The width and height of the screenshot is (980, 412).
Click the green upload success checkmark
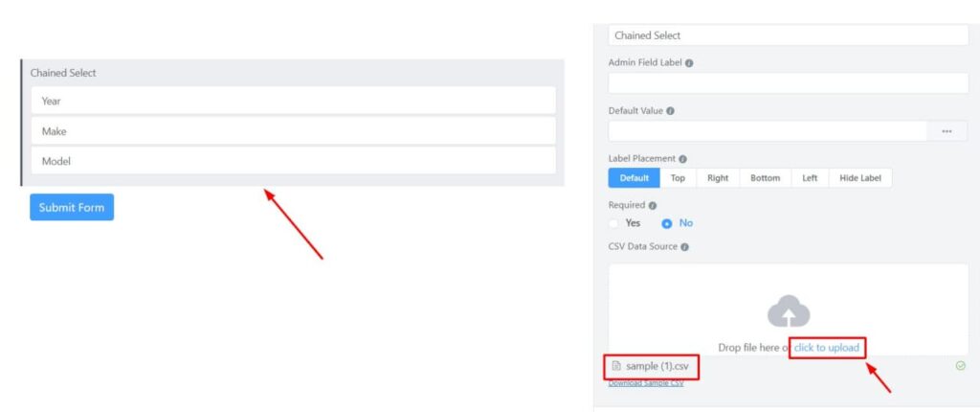point(961,366)
